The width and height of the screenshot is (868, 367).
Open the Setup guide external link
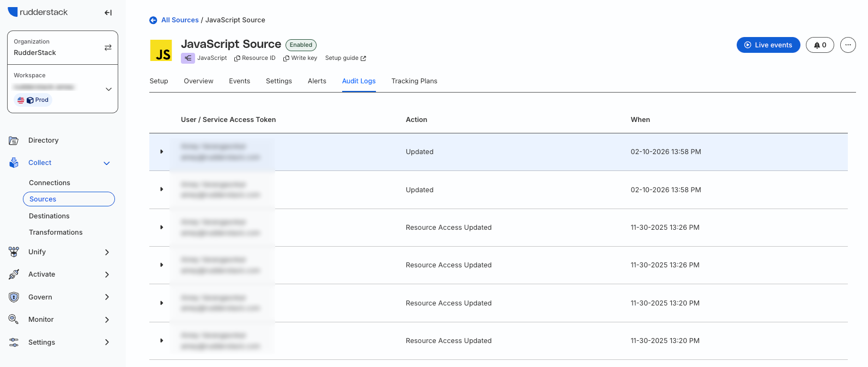tap(345, 58)
